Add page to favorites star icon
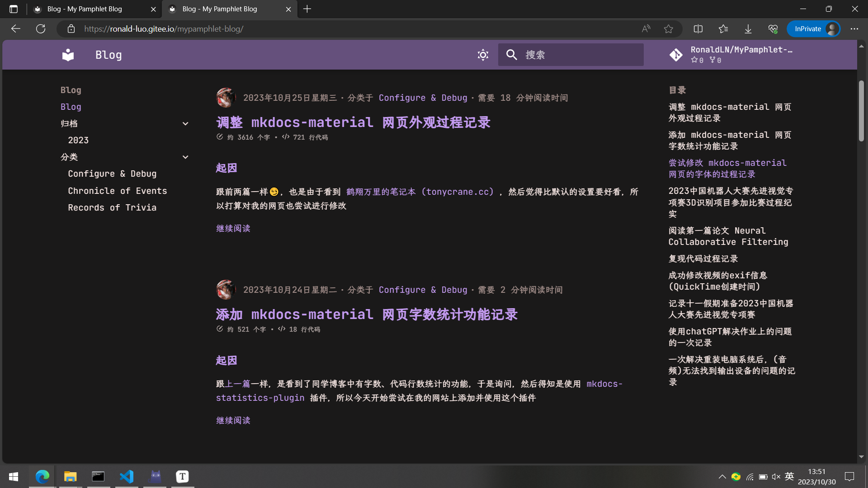Viewport: 868px width, 488px height. coord(669,29)
